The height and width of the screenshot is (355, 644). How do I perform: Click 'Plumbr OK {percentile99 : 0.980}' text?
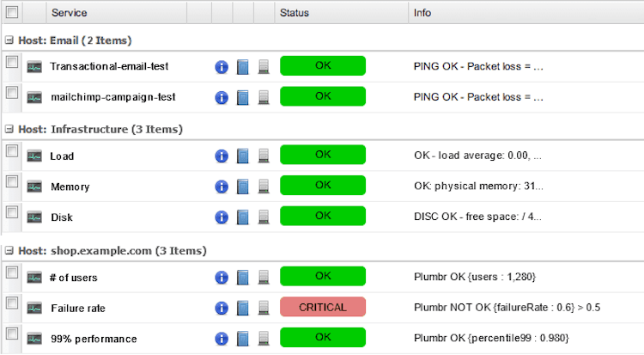[491, 338]
